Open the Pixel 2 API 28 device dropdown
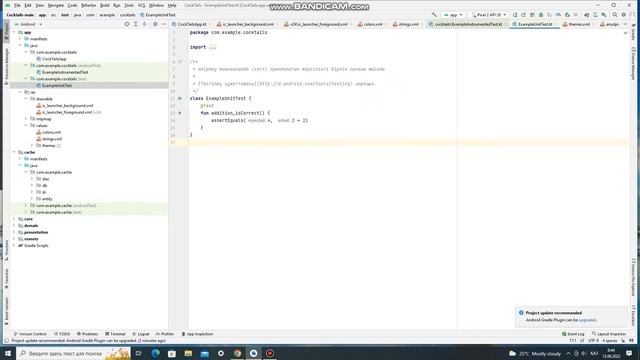 pyautogui.click(x=489, y=15)
